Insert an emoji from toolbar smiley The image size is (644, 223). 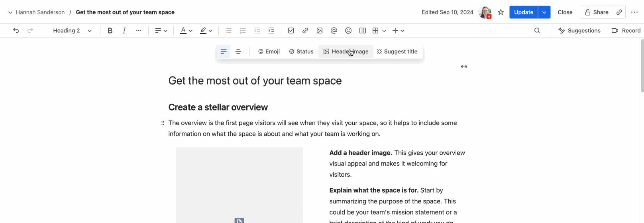[x=348, y=31]
